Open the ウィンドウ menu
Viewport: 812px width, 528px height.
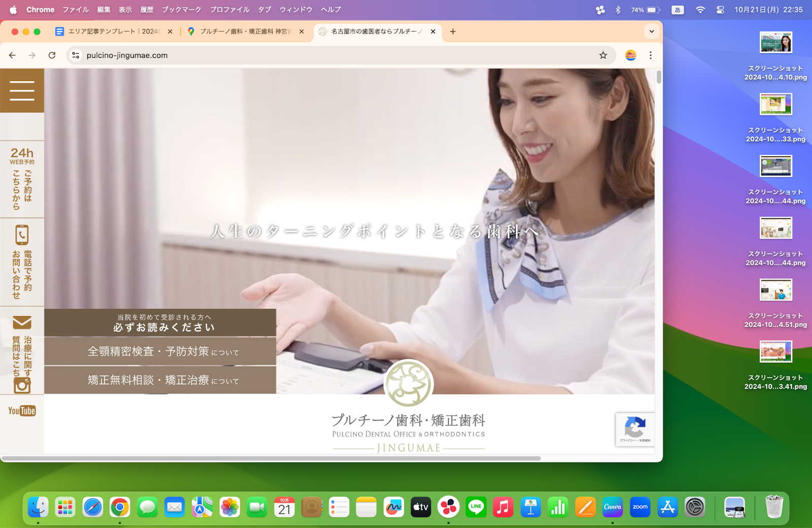(296, 10)
